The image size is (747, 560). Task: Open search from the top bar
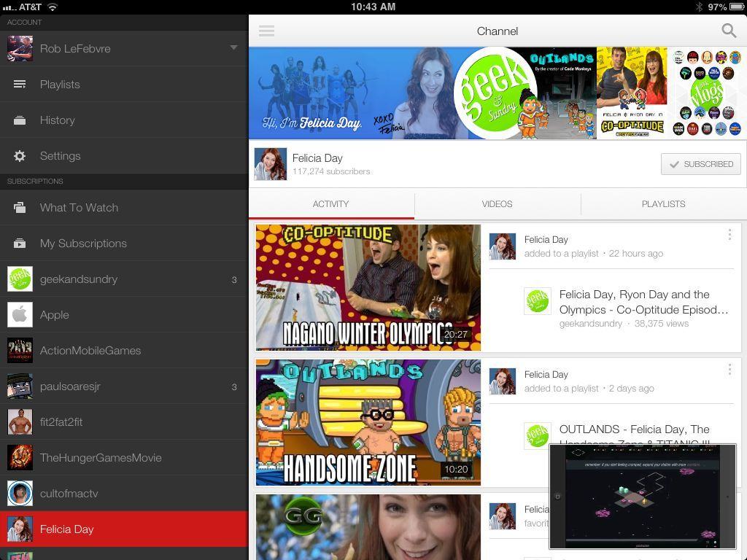[729, 31]
